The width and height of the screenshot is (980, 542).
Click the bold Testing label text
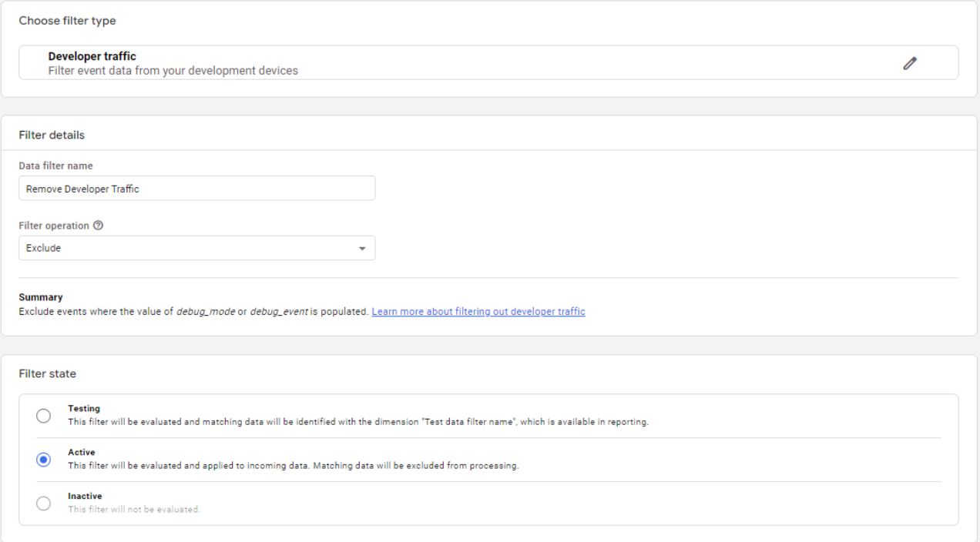84,409
